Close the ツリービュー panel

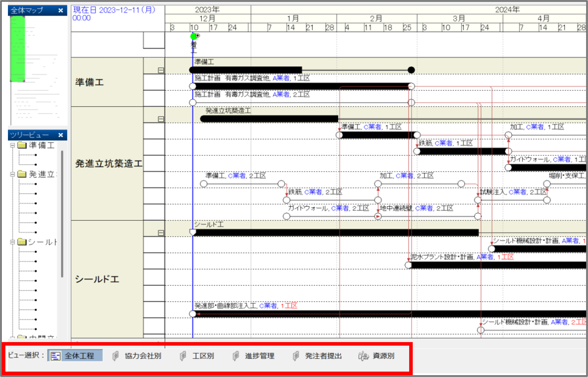61,135
